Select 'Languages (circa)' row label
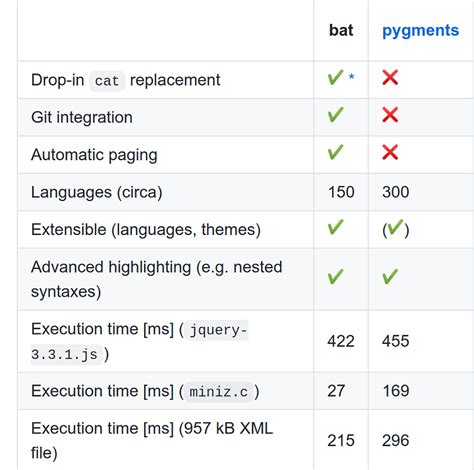Viewport: 474px width, 470px height. click(97, 192)
